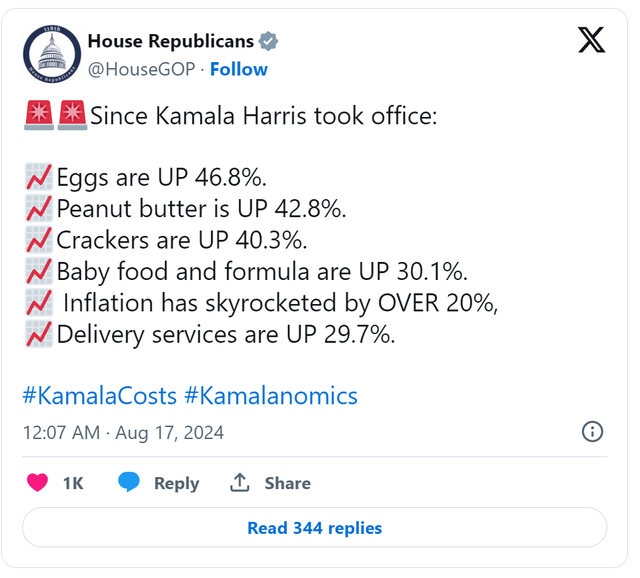Click the X logo icon

(591, 40)
